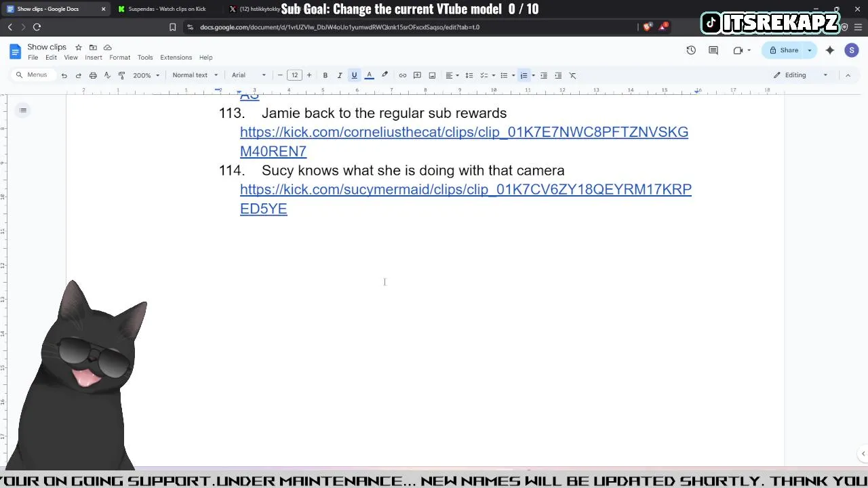
Task: Click the Redo arrow
Action: click(x=78, y=75)
